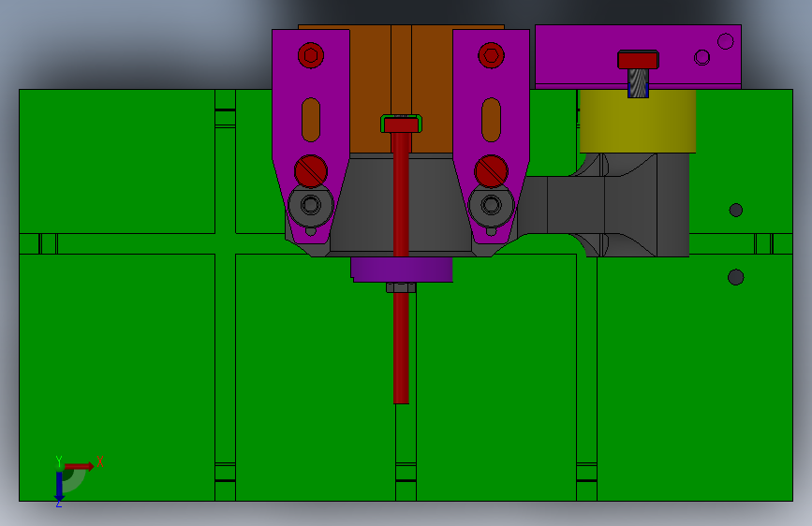
Task: Select the upper dark hole on the green plate
Action: 736,211
